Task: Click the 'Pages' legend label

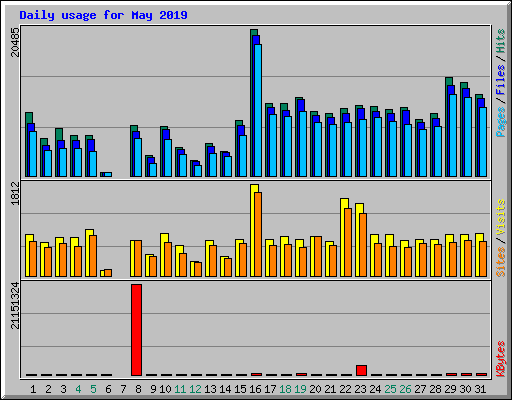Action: 500,122
